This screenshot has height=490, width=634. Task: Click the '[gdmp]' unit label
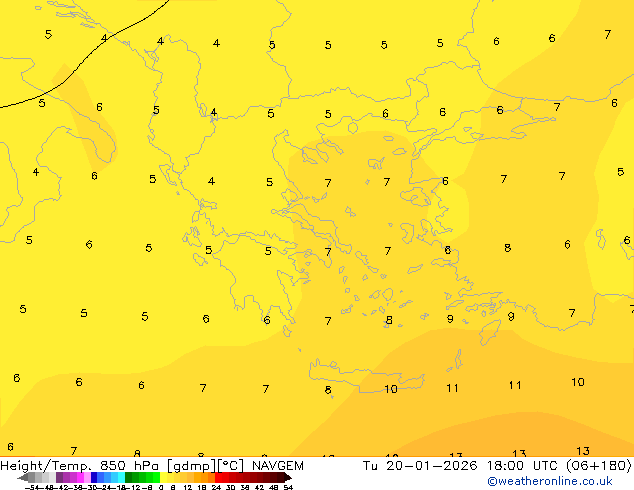192,466
